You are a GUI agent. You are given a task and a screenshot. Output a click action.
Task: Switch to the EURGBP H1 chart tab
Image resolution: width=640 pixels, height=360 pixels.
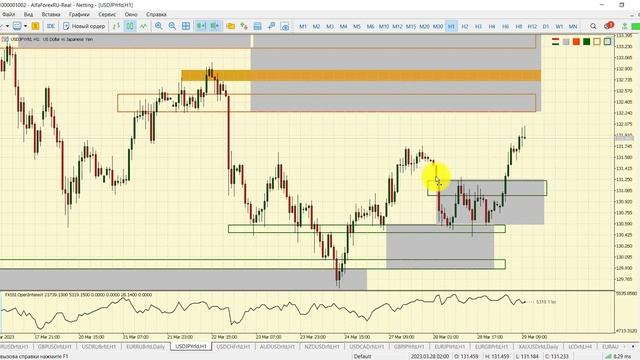point(491,347)
